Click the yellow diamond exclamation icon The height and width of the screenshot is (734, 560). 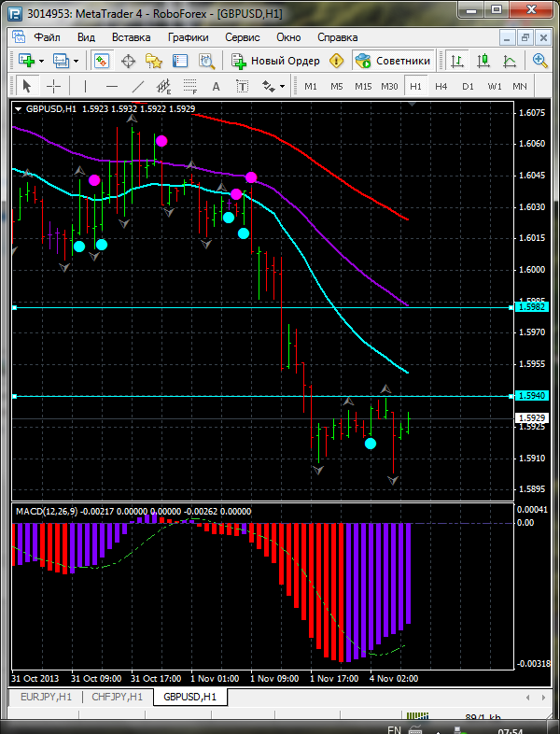pos(336,61)
